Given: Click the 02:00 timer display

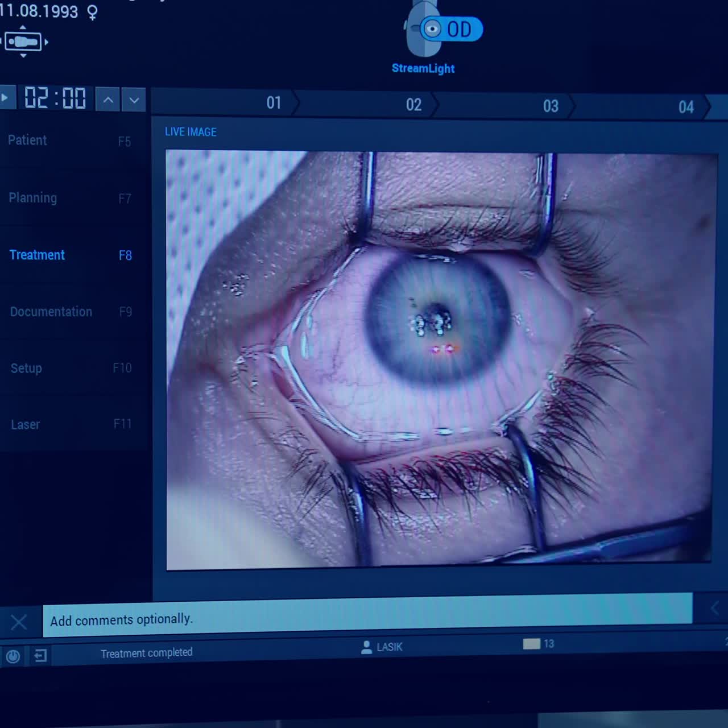Looking at the screenshot, I should 55,98.
